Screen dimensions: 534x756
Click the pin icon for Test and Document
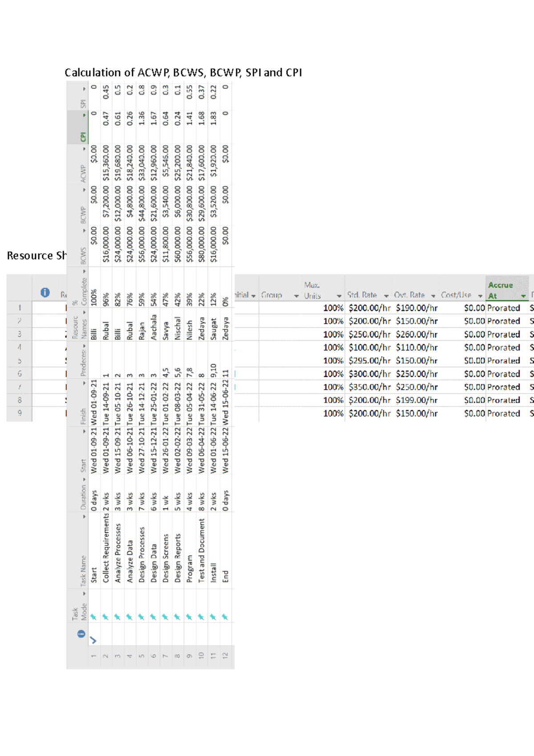pos(201,617)
